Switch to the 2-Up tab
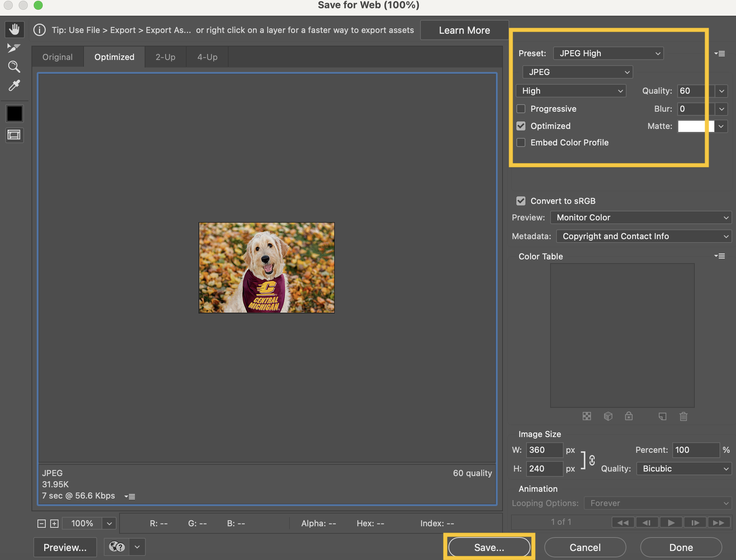The image size is (736, 560). pyautogui.click(x=165, y=57)
